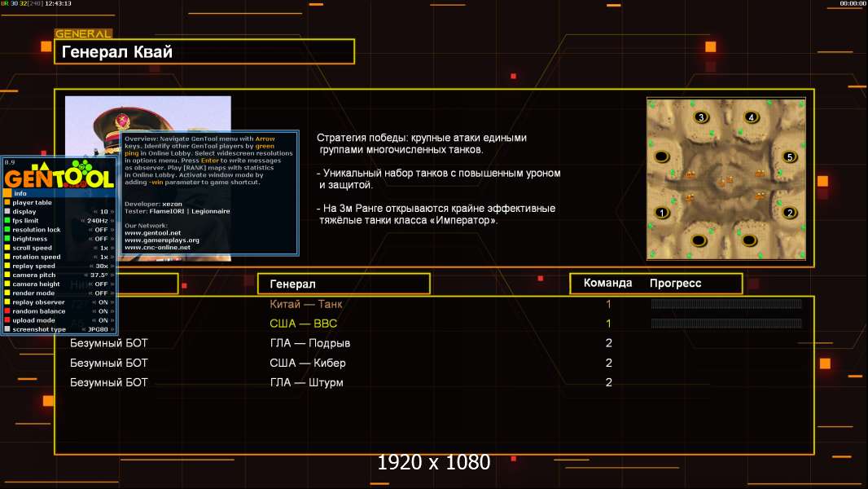Image resolution: width=868 pixels, height=489 pixels.
Task: Select the screenshot type menu label
Action: (x=39, y=329)
